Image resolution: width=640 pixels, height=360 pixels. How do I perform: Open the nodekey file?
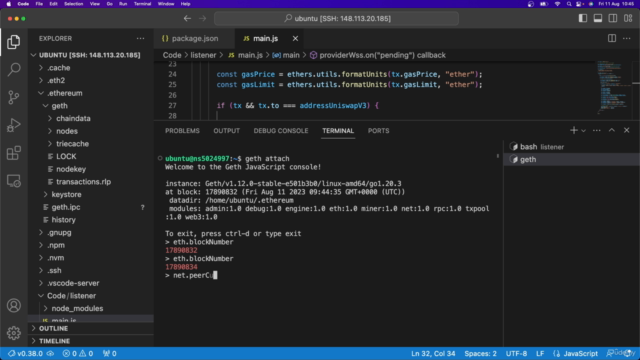click(x=90, y=169)
